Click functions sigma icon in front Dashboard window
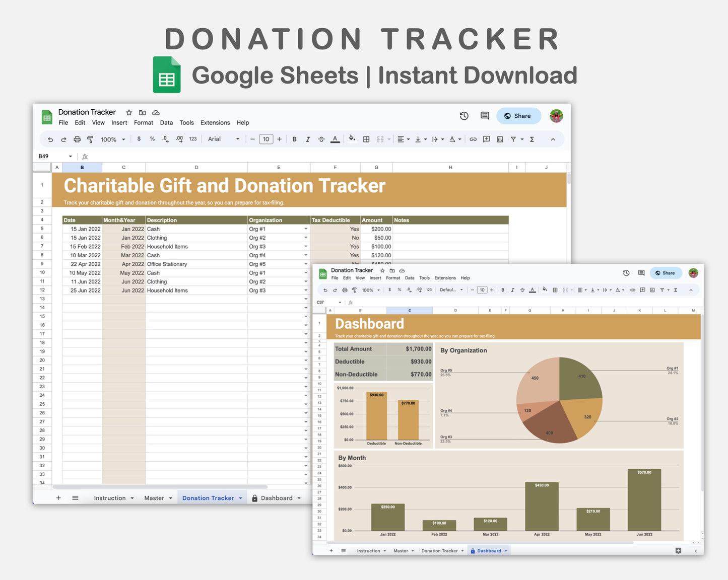 tap(676, 290)
